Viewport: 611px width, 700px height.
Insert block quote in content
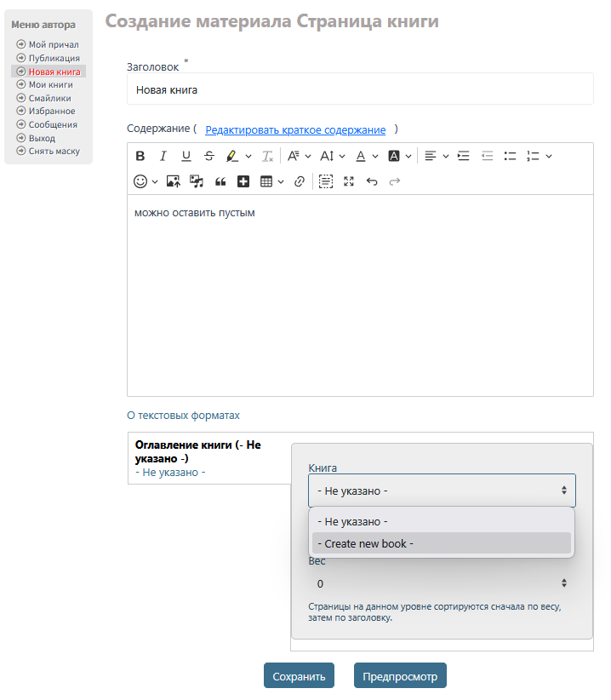[x=220, y=181]
